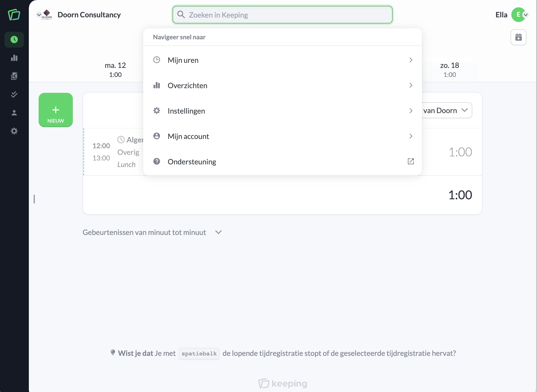Open the time tracking clock sidebar icon
The image size is (537, 392).
click(x=14, y=40)
